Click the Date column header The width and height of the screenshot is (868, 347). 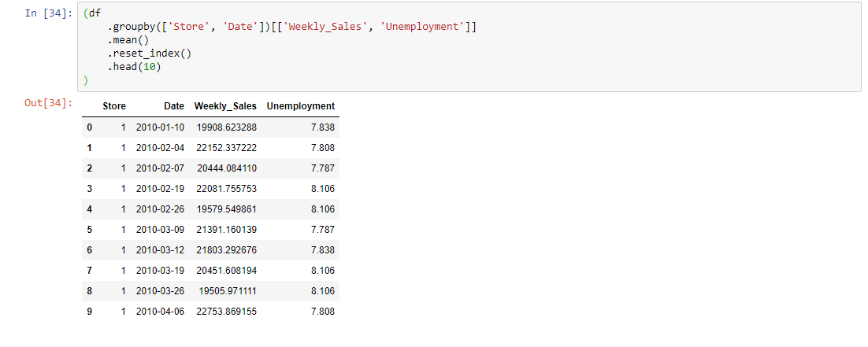174,106
